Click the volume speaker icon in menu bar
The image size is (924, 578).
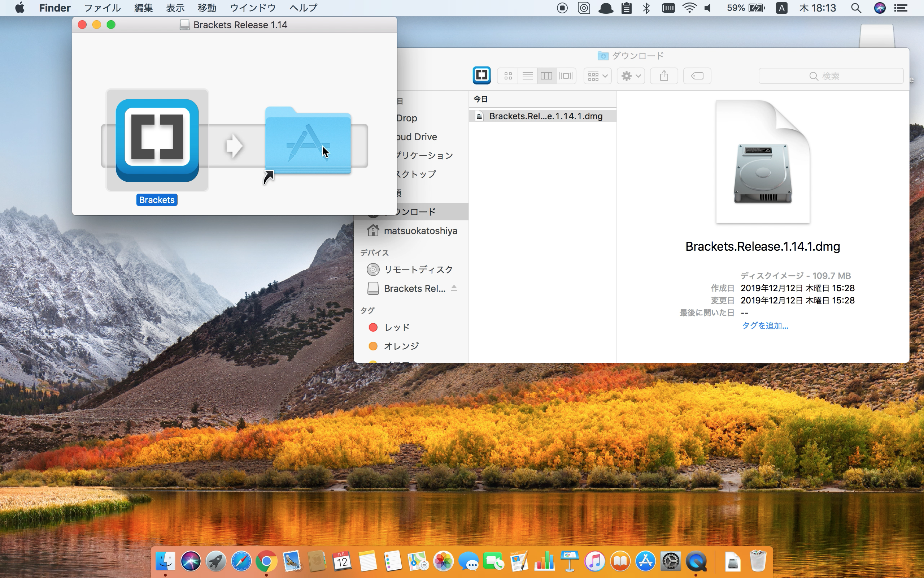pos(708,8)
